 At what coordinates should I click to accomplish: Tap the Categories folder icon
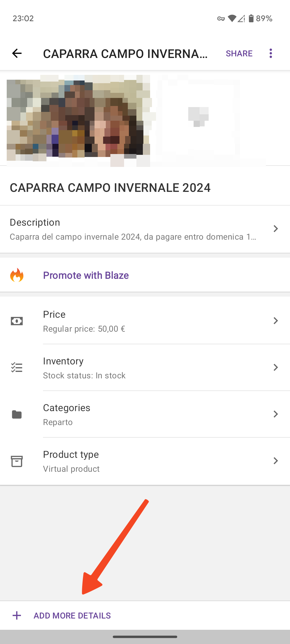click(17, 414)
